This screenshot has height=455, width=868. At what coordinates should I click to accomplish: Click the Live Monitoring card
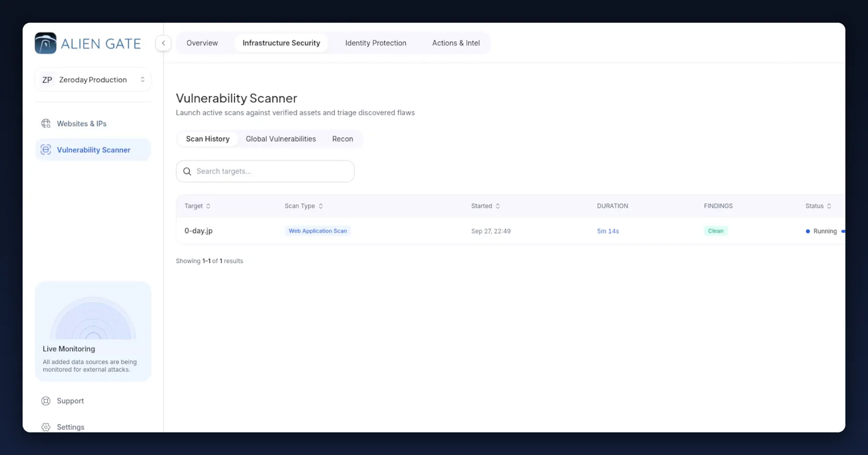93,331
